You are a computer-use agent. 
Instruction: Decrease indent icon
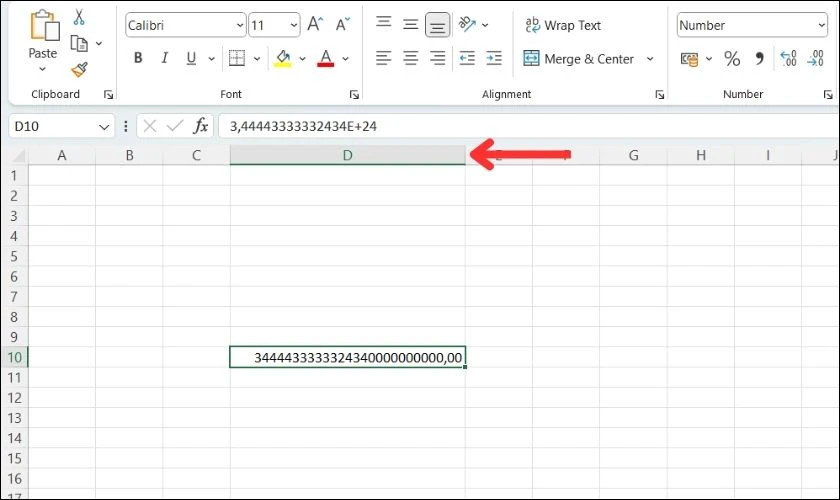pyautogui.click(x=467, y=58)
